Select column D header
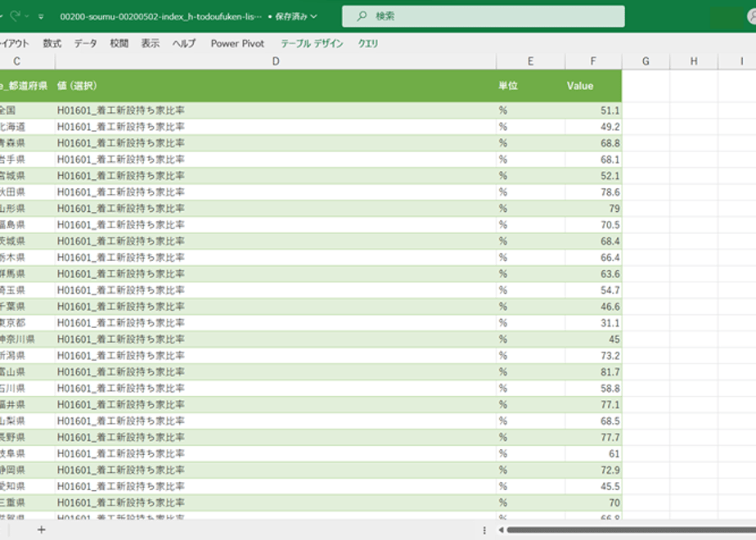Image resolution: width=756 pixels, height=540 pixels. tap(275, 61)
